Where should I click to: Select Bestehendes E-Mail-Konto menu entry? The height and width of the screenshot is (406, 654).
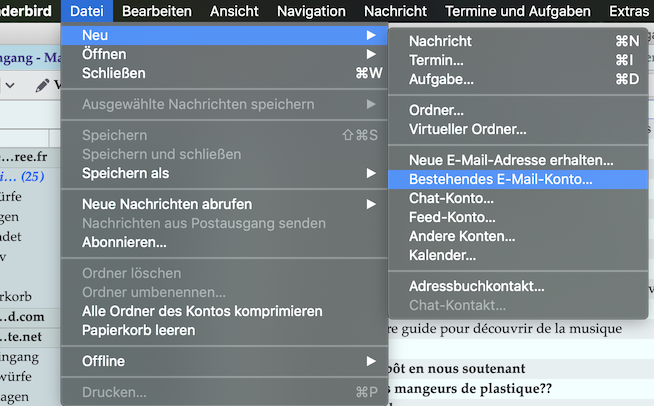pyautogui.click(x=500, y=179)
